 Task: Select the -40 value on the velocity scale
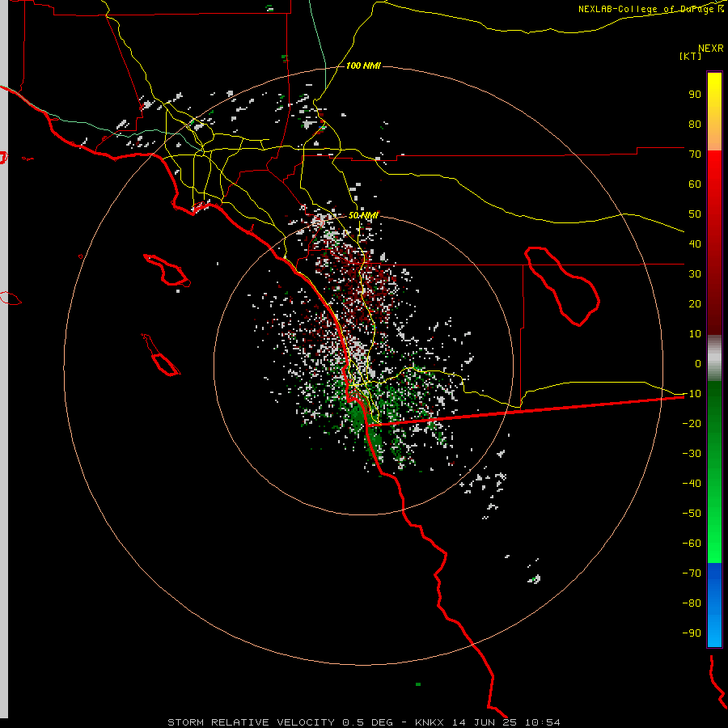[x=692, y=484]
